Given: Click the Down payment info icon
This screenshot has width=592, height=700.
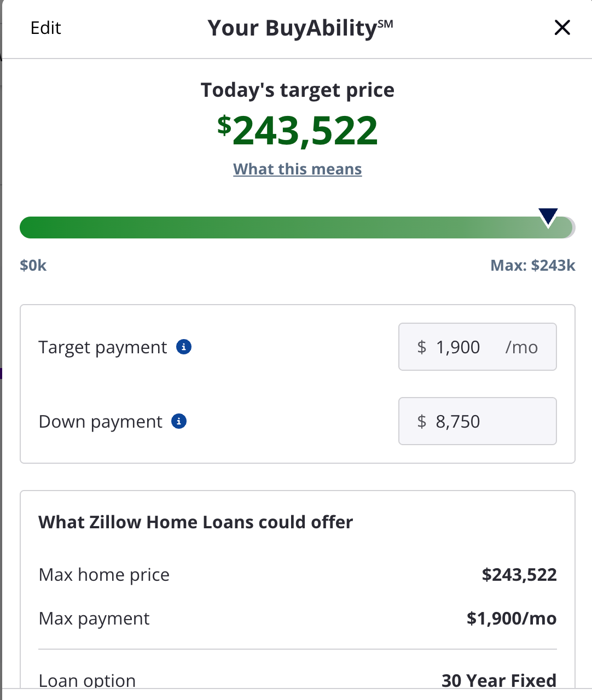Looking at the screenshot, I should 179,421.
